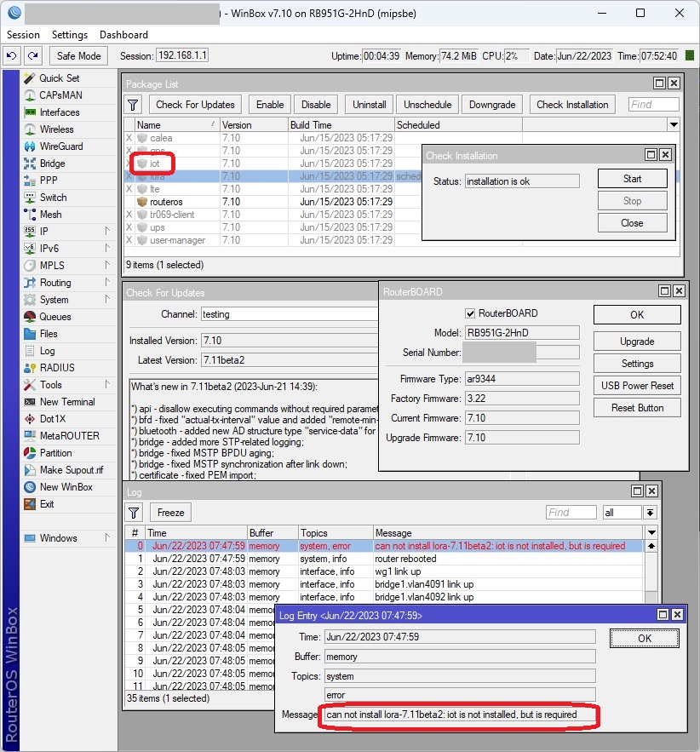Click the Uninstall button

point(370,105)
